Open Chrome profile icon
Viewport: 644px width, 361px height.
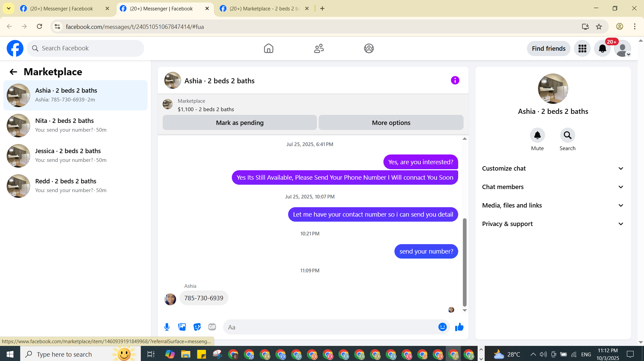(x=620, y=27)
